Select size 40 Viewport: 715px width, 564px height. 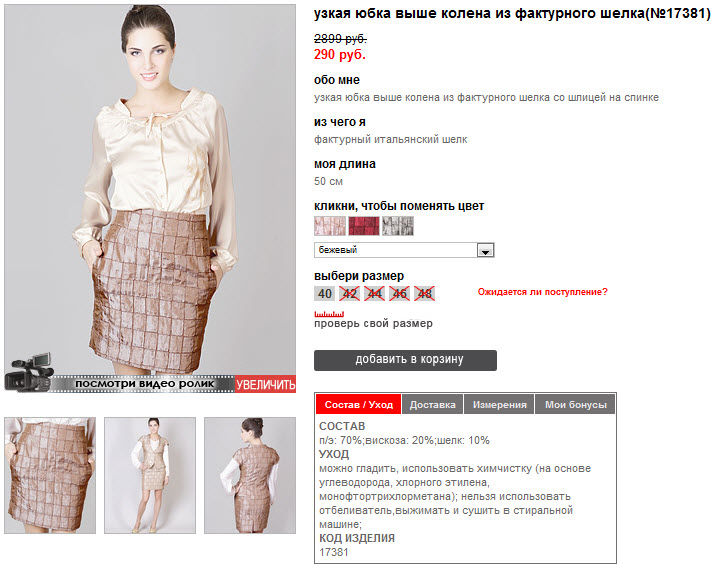click(325, 294)
